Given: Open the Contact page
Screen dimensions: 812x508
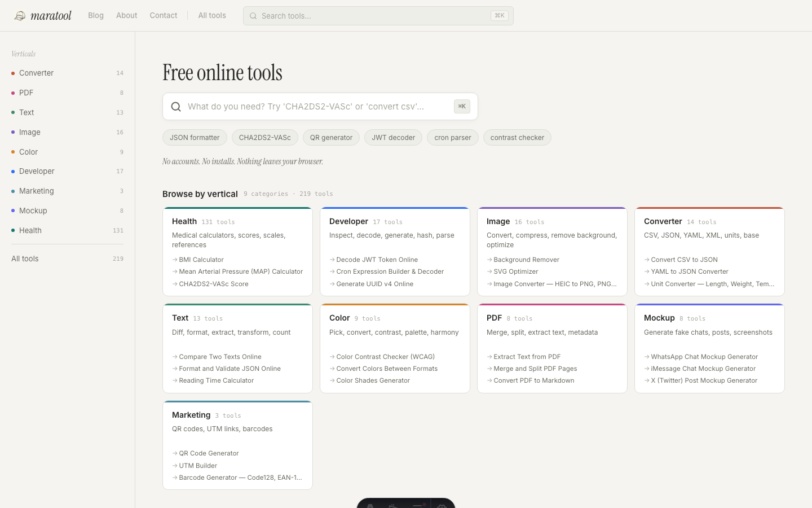Looking at the screenshot, I should click(x=164, y=15).
